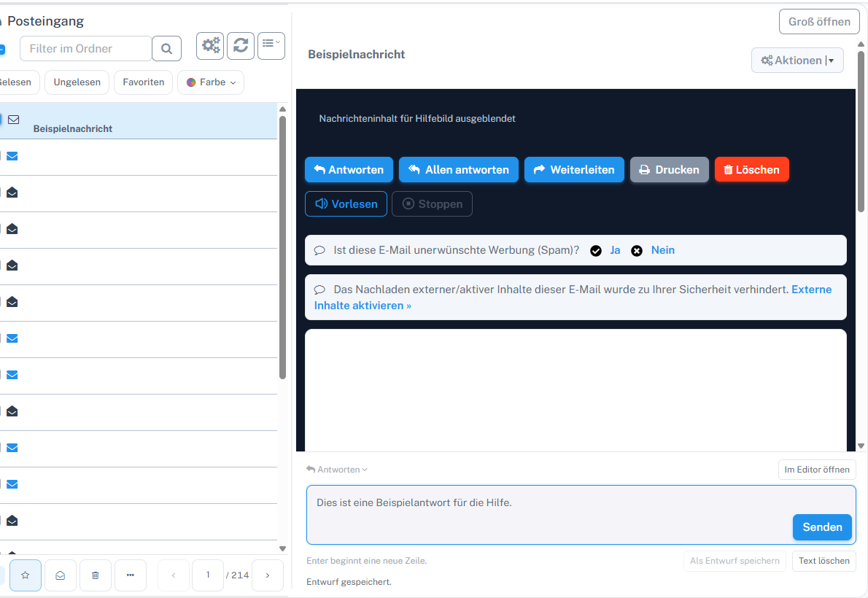This screenshot has width=868, height=598.
Task: Click the Senden button
Action: [x=822, y=527]
